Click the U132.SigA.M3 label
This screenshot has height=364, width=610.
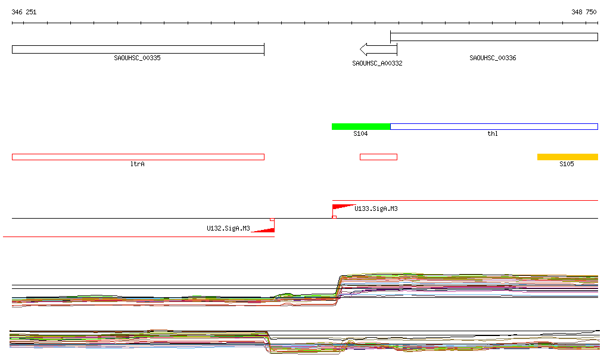(x=228, y=228)
